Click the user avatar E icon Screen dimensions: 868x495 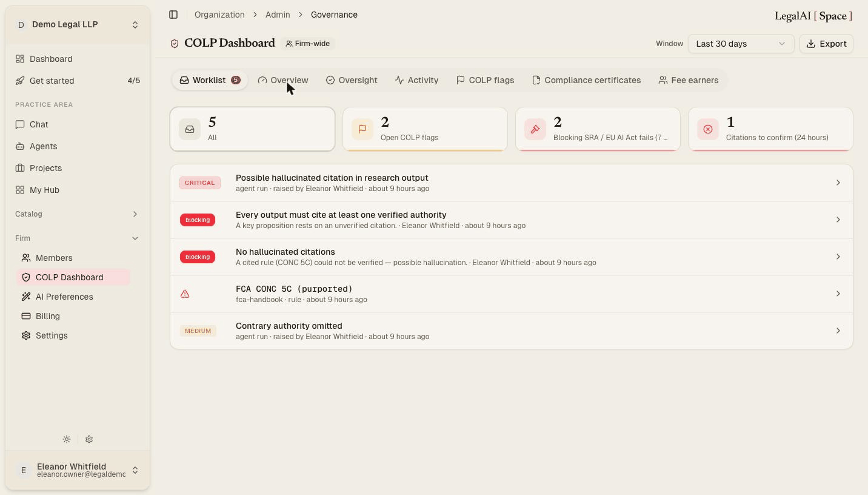[24, 470]
